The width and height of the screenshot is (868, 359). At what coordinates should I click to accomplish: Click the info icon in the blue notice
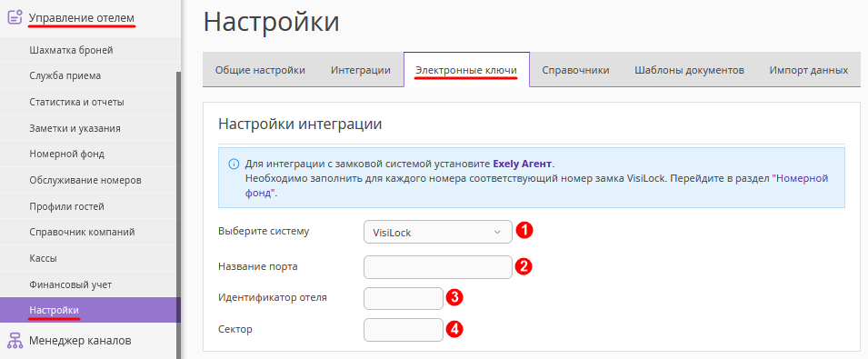234,165
